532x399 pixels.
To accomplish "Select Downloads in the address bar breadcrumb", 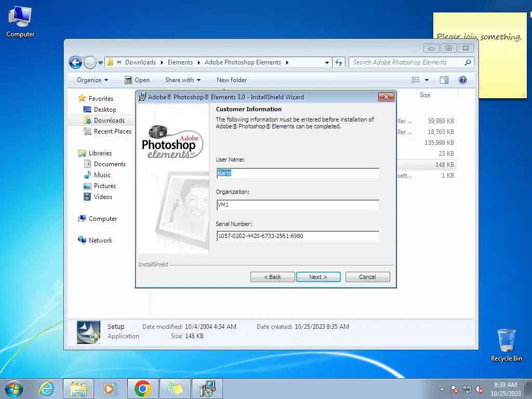I will tap(140, 62).
